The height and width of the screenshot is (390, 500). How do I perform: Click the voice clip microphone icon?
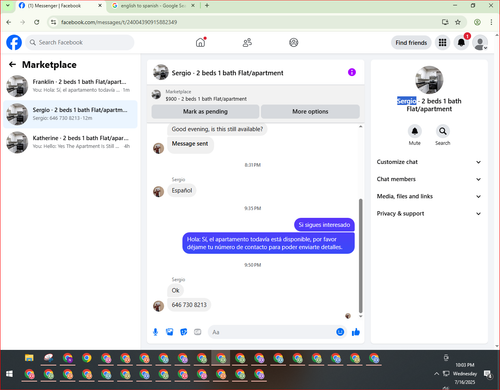click(x=155, y=332)
